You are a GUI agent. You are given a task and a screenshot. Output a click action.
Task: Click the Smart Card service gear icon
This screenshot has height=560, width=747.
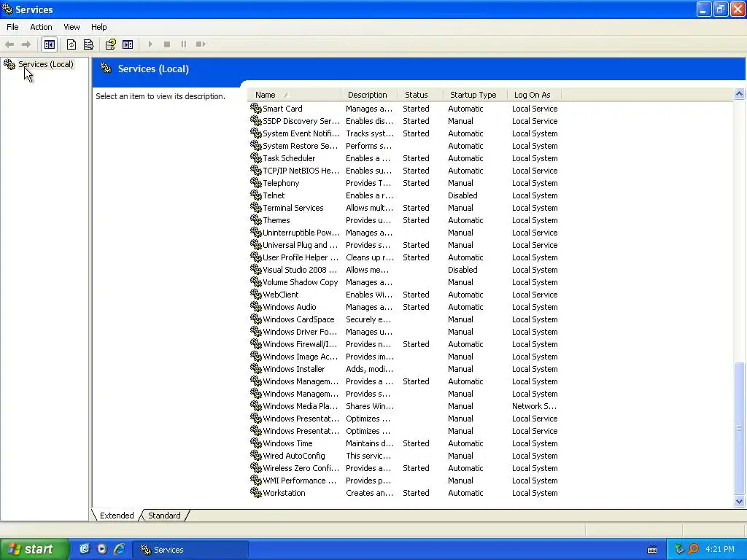256,108
